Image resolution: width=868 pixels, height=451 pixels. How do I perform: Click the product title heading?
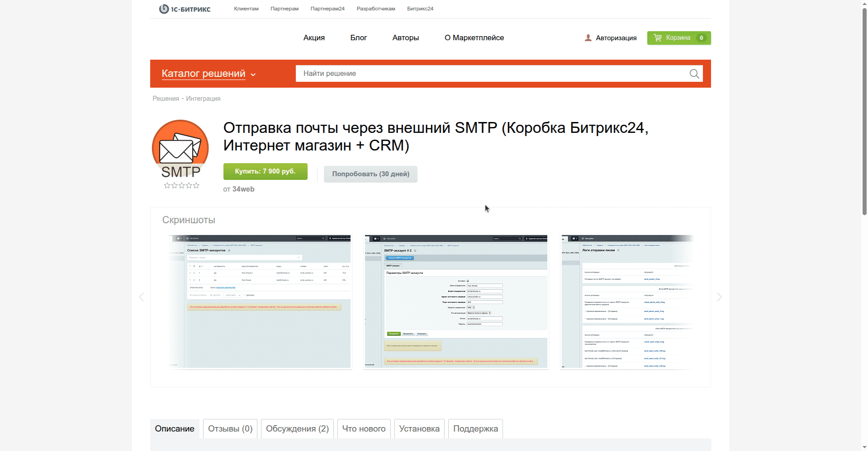point(436,136)
